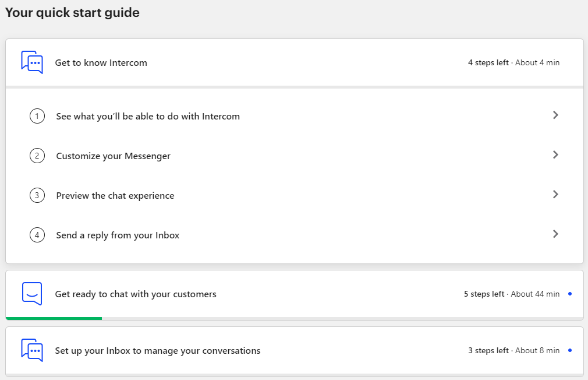Open chevron for Preview the chat experience

556,194
